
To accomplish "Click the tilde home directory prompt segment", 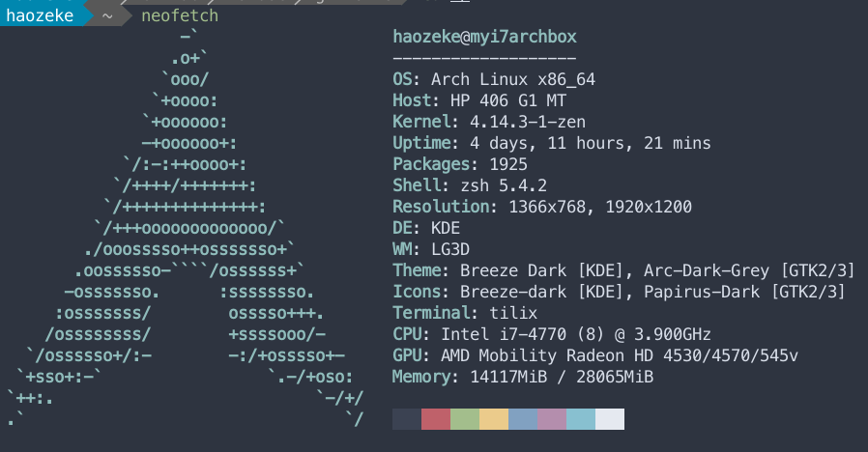I will 107,15.
